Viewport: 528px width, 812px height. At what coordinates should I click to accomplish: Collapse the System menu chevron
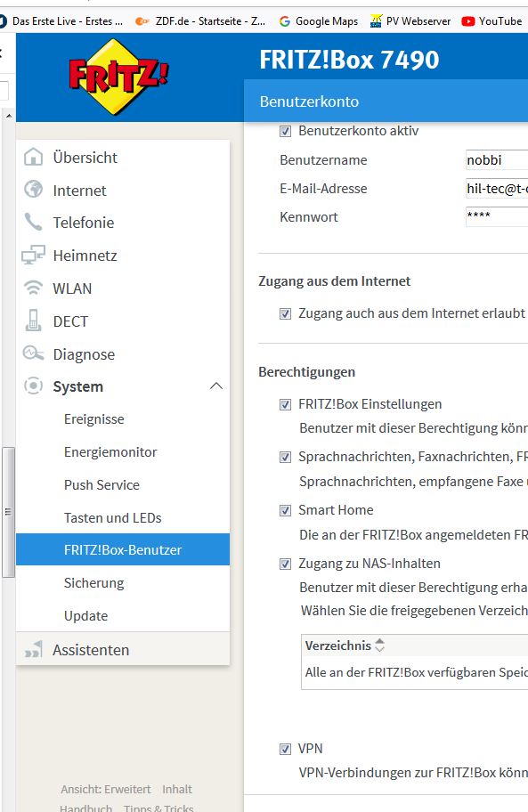(x=216, y=386)
